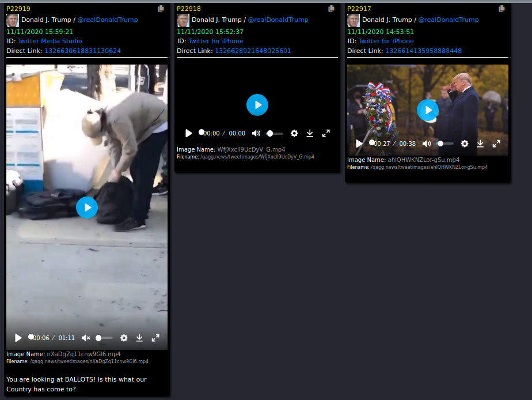Adjust the volume slider of the 01:11 video
The image size is (532, 400).
point(104,338)
